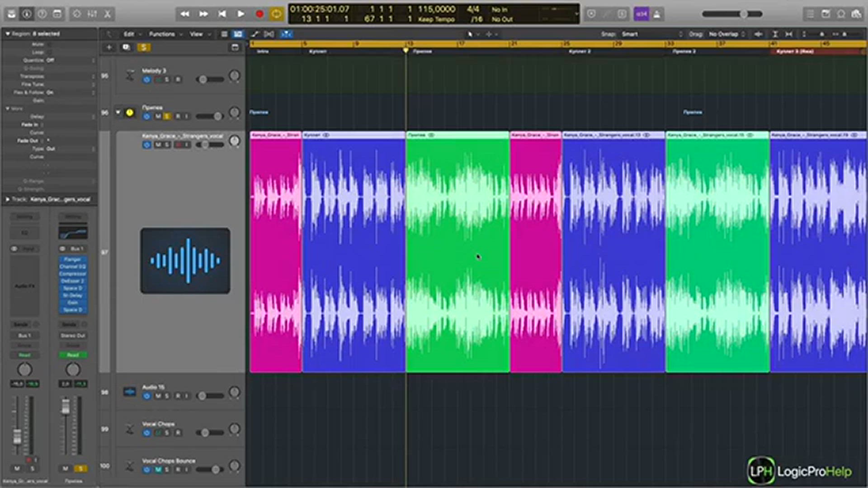The width and height of the screenshot is (868, 488).
Task: Open the Snap mode dropdown
Action: 652,34
